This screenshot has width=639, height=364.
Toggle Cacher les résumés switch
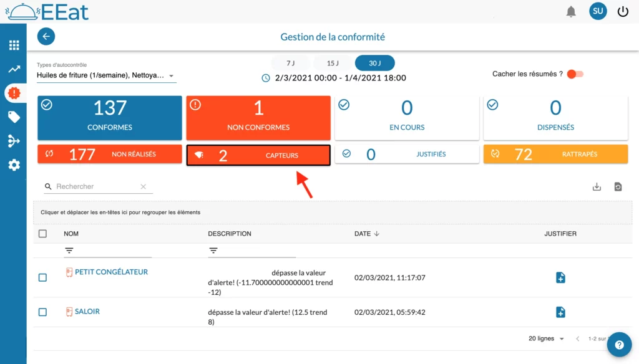(x=575, y=74)
